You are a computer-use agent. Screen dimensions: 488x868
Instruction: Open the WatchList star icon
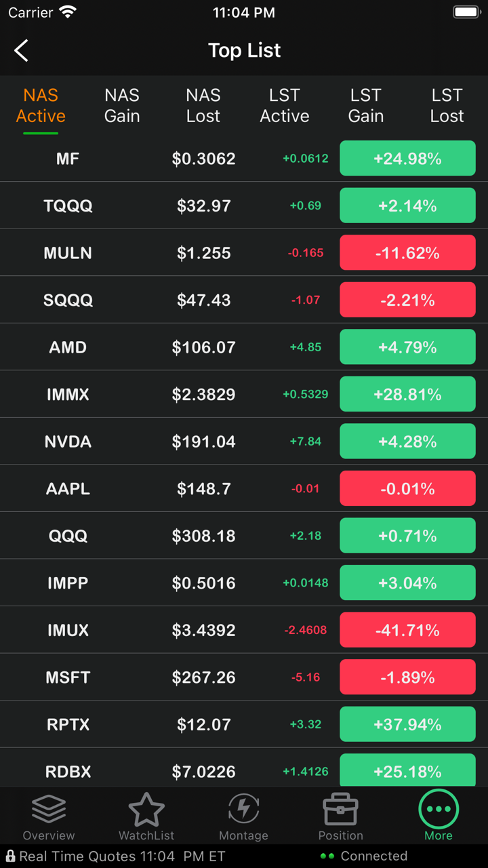[x=146, y=809]
